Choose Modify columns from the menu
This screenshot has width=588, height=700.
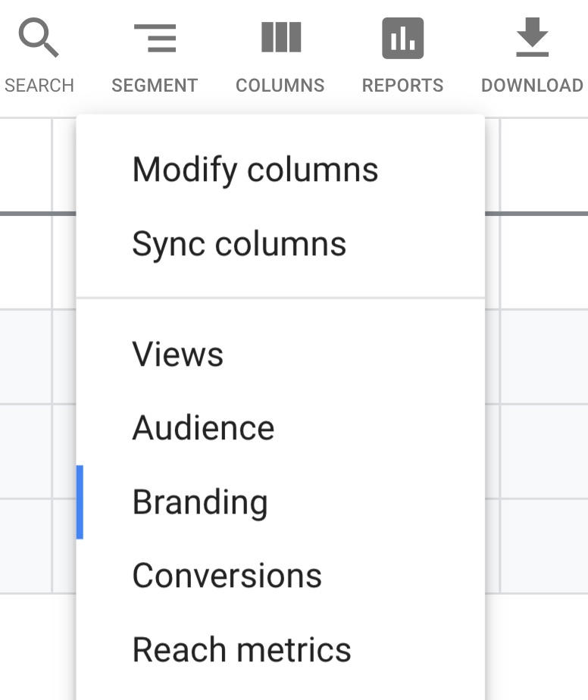[255, 170]
